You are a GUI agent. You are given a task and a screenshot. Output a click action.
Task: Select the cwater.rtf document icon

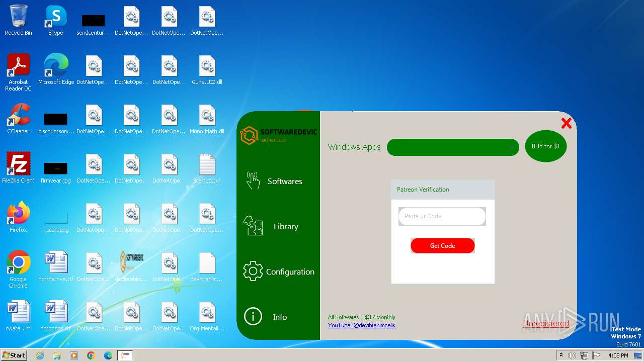18,316
